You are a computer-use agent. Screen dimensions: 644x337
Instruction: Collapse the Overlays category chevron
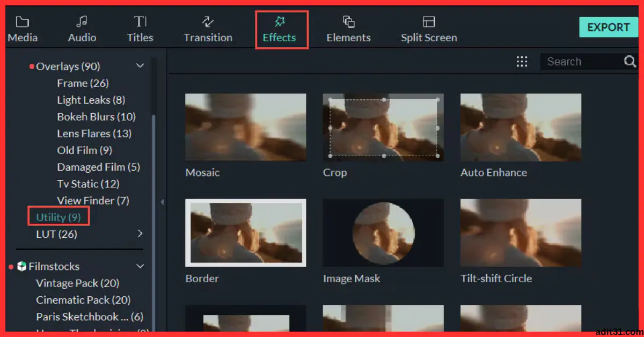pos(140,66)
